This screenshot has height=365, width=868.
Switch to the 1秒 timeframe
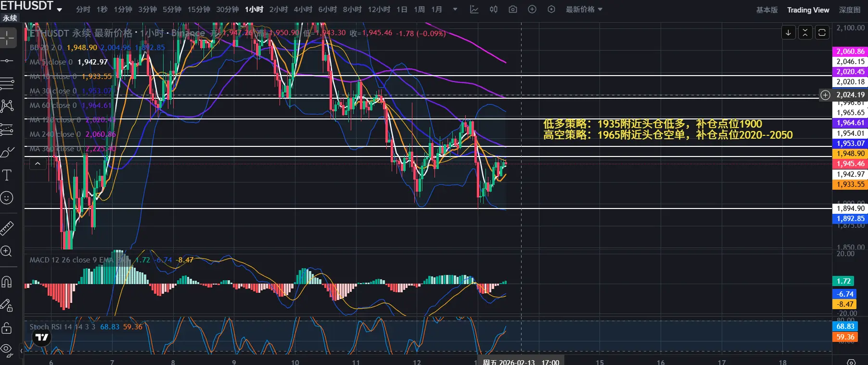[x=102, y=9]
